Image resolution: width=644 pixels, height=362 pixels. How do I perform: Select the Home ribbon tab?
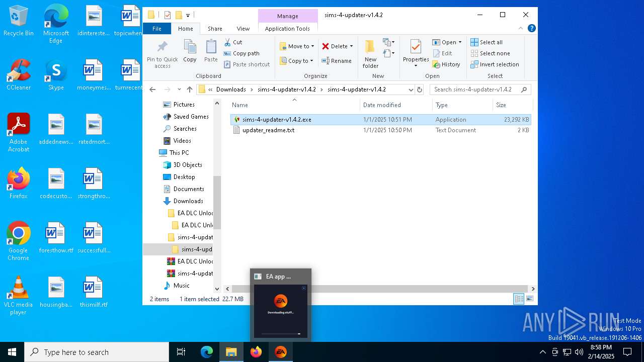[x=185, y=29]
